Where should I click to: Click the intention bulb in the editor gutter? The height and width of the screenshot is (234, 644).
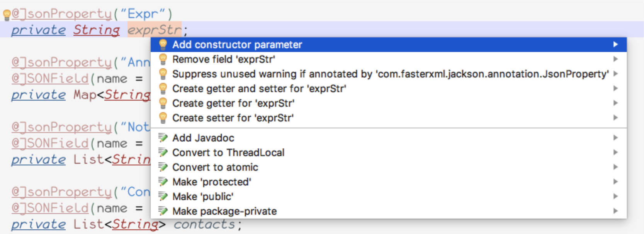click(7, 15)
